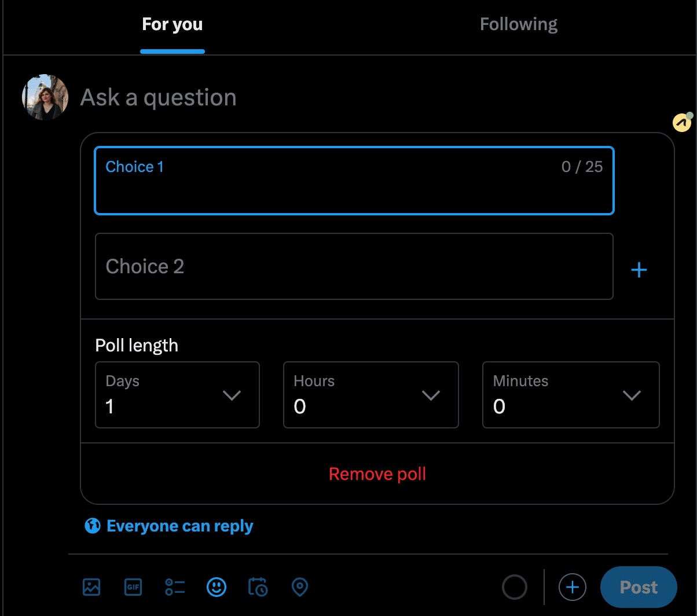697x616 pixels.
Task: Click Remove poll
Action: point(377,474)
